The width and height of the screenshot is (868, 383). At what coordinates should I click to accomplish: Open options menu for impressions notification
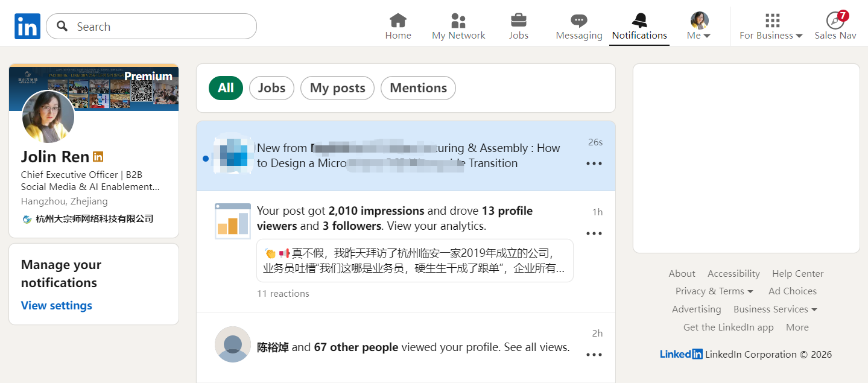[594, 233]
